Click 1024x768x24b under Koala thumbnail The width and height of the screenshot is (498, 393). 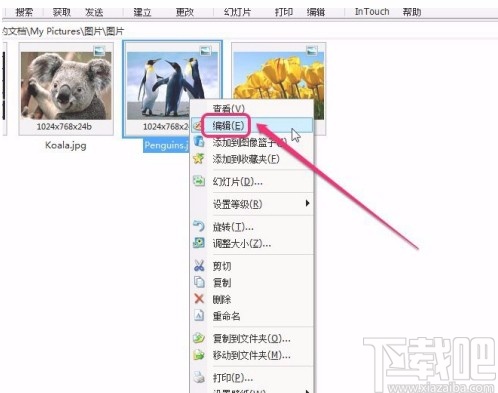point(64,127)
